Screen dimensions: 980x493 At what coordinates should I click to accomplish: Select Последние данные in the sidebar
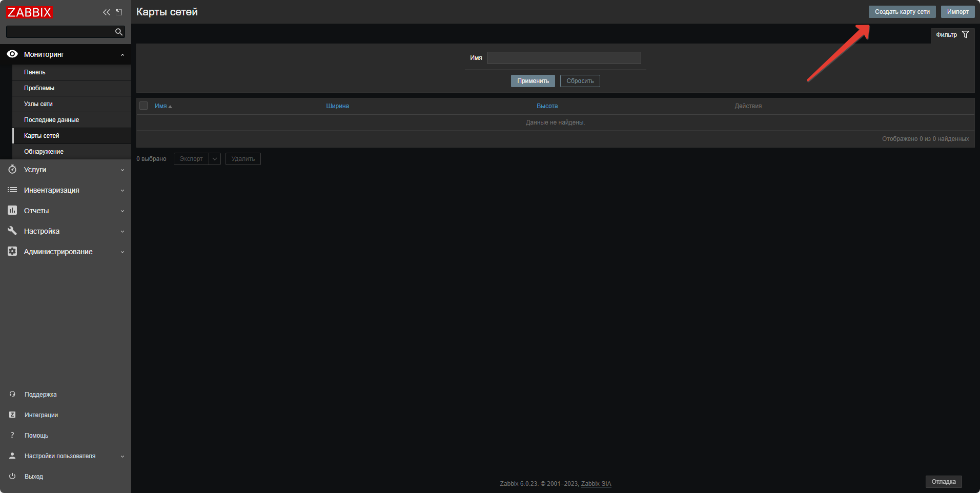pos(51,120)
